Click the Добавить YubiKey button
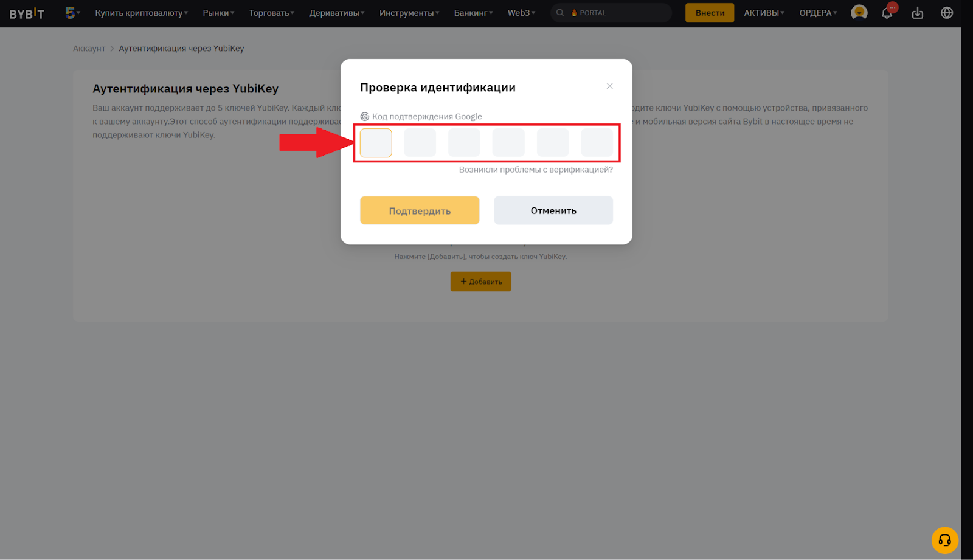 coord(480,282)
